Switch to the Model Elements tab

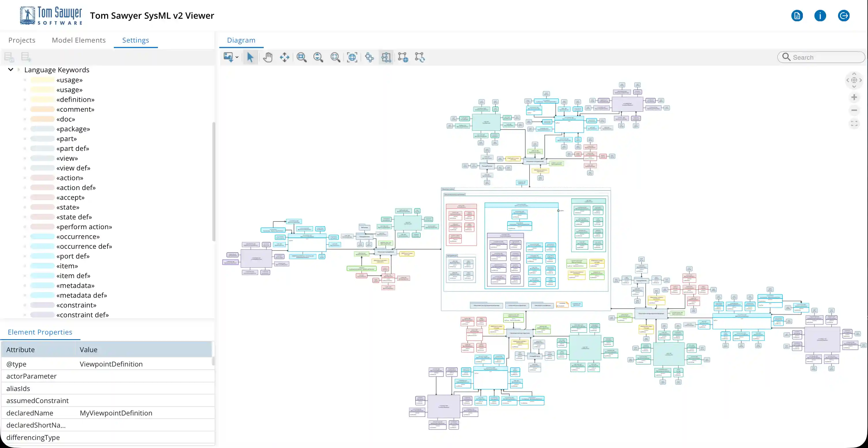click(x=78, y=40)
